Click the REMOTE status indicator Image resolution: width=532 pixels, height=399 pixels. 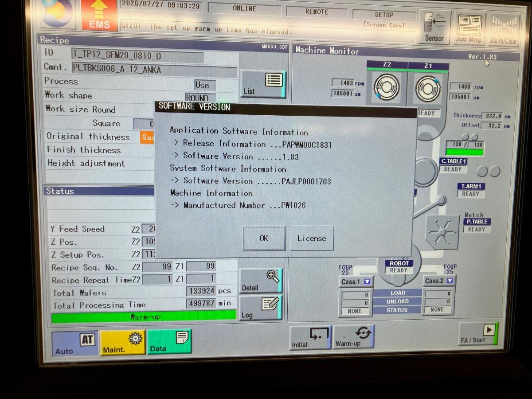[316, 12]
